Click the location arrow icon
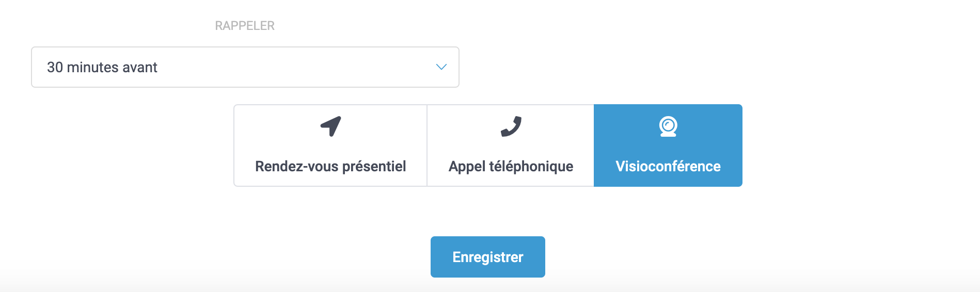980x292 pixels. (x=331, y=126)
